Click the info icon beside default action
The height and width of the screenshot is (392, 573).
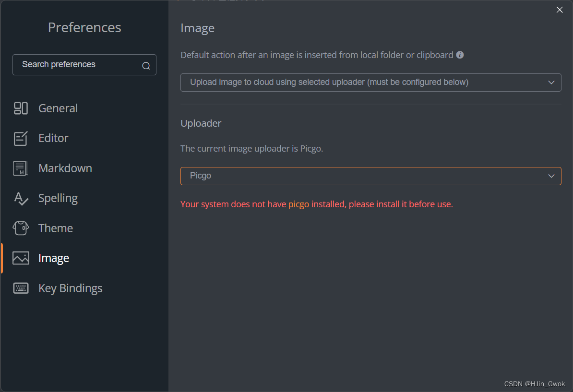(x=460, y=55)
